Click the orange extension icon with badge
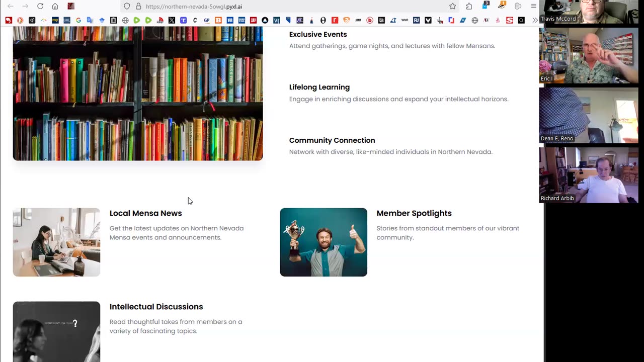 click(x=502, y=6)
